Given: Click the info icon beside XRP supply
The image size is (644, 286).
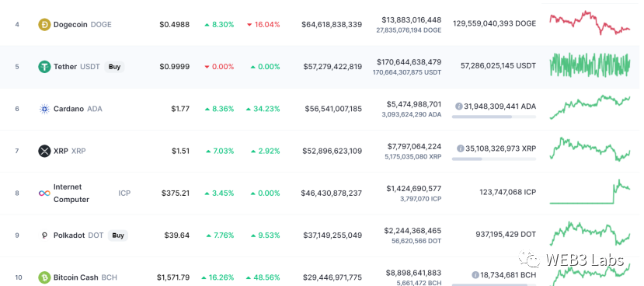Looking at the screenshot, I should coord(461,148).
